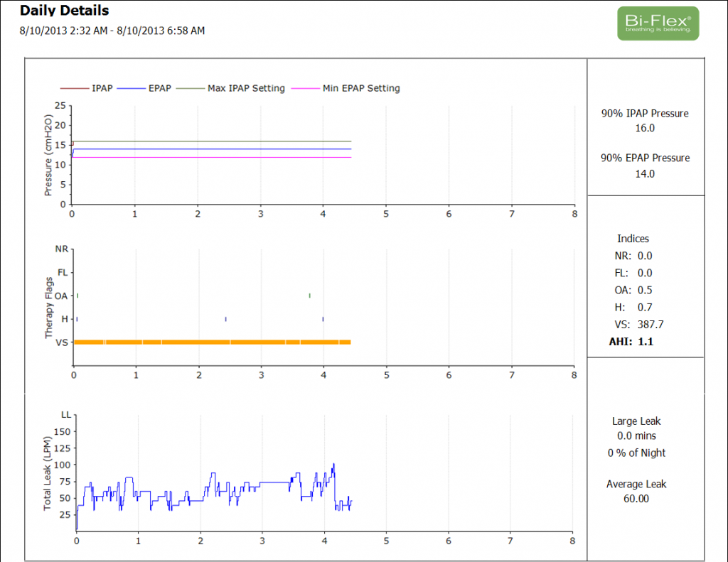Click the OA event marker before hour 4

click(x=309, y=296)
